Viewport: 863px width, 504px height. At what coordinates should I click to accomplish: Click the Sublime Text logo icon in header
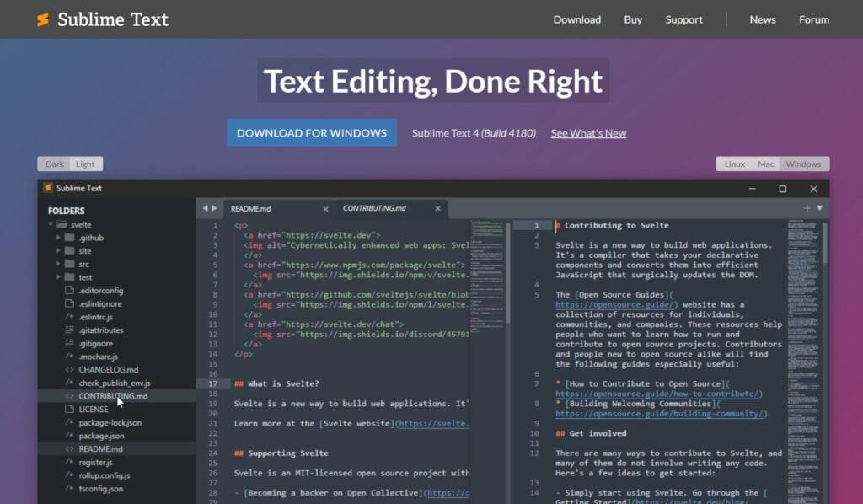pyautogui.click(x=42, y=20)
